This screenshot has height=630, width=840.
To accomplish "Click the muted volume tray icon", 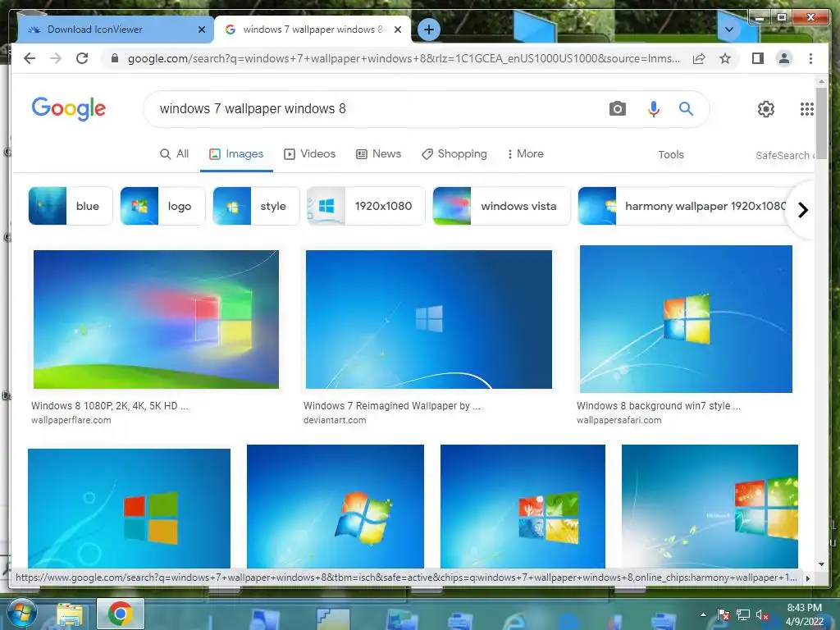I will (762, 615).
